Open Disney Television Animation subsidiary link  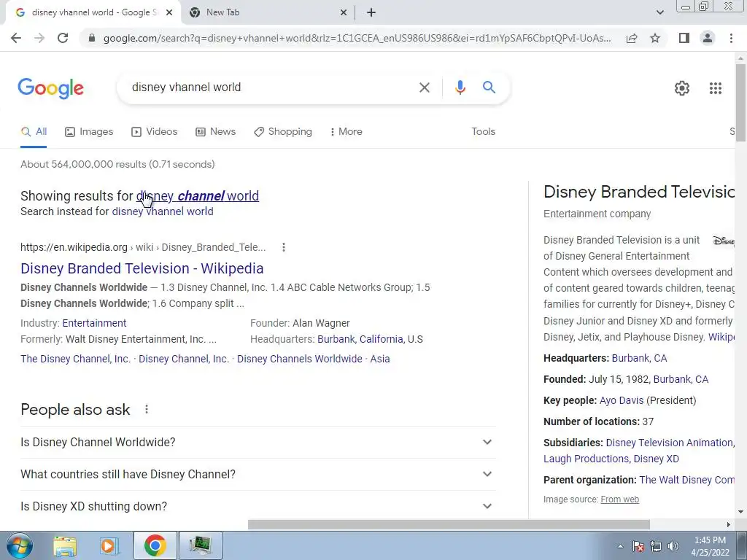(670, 443)
